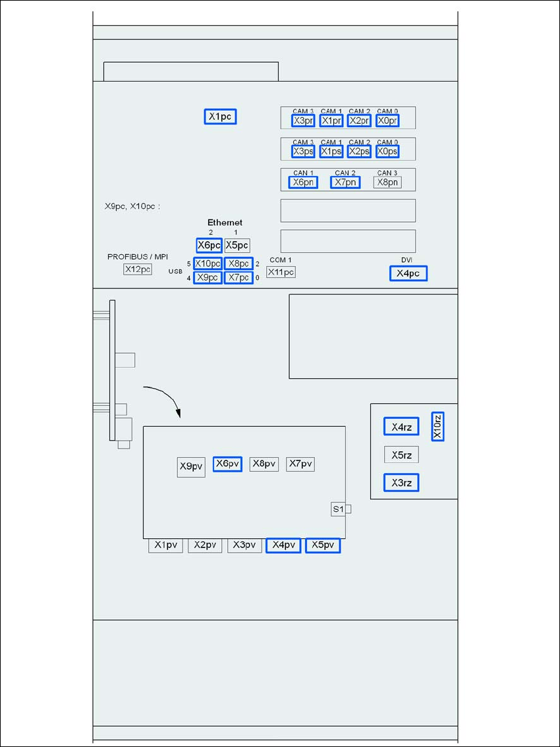Click USB port X7pc
This screenshot has height=747, width=560.
point(238,277)
